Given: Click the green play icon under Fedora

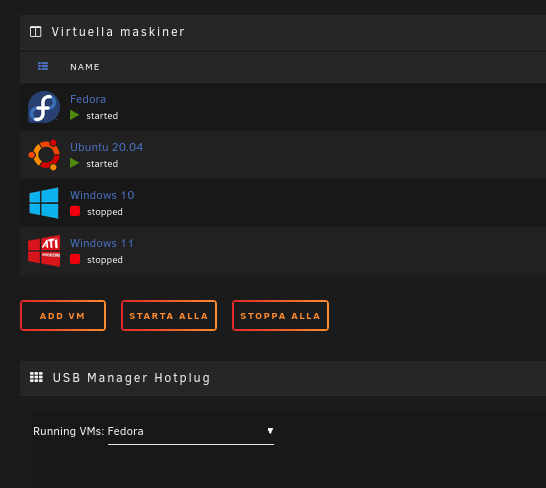Looking at the screenshot, I should click(x=74, y=115).
